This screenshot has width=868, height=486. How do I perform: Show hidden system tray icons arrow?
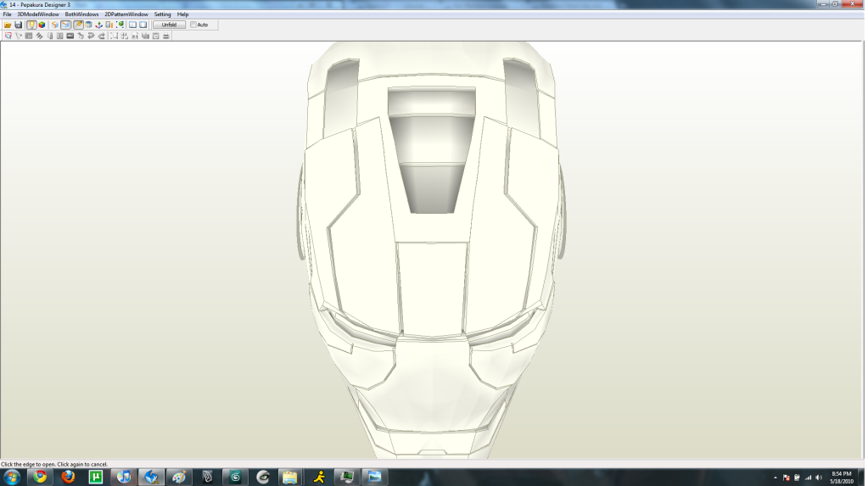pyautogui.click(x=775, y=478)
